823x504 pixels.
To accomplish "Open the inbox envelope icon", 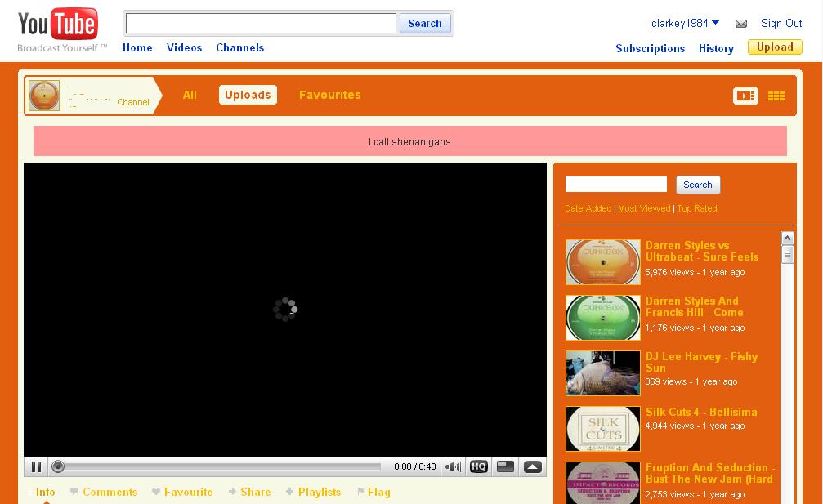I will click(741, 24).
